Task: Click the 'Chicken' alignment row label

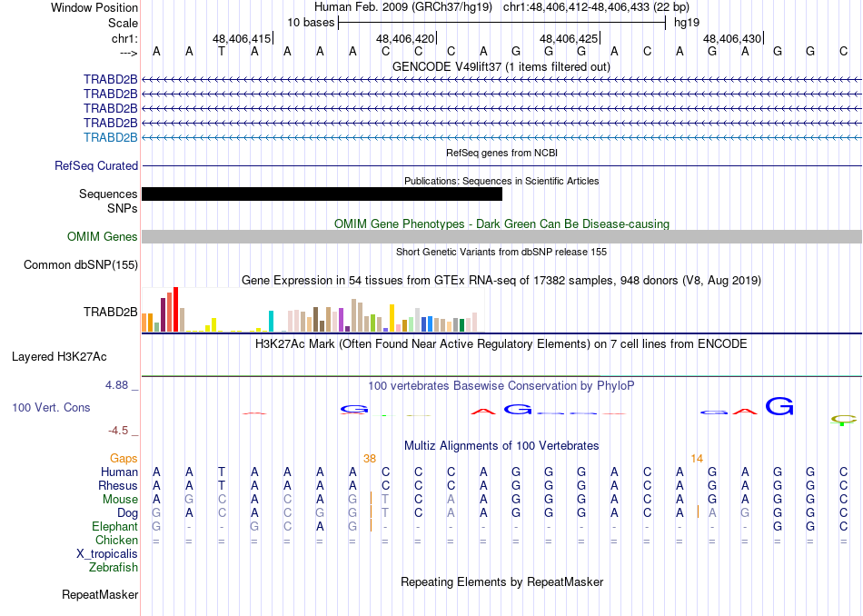Action: point(116,540)
